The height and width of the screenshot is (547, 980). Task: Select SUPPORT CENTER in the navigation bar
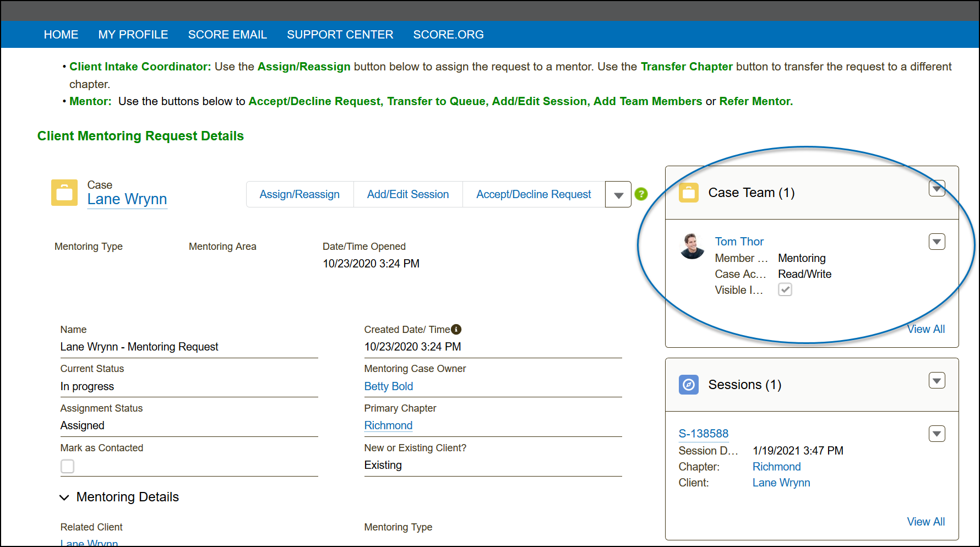tap(340, 35)
